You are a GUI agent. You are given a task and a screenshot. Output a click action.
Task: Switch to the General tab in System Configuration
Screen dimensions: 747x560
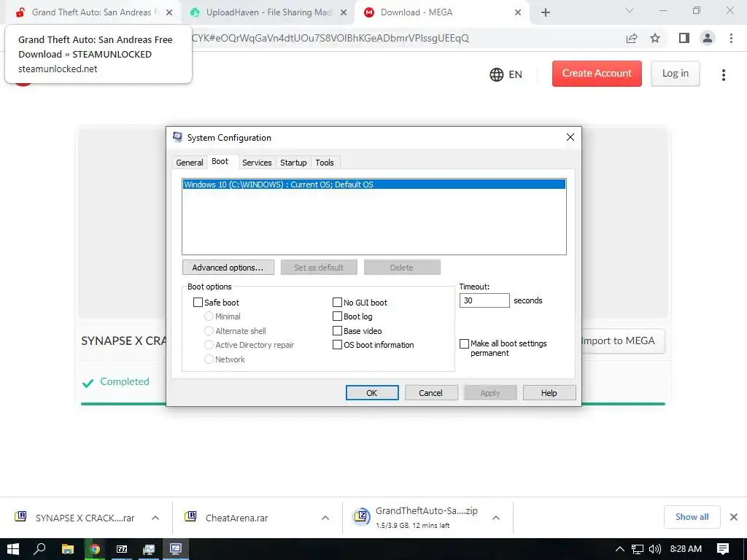pos(189,163)
